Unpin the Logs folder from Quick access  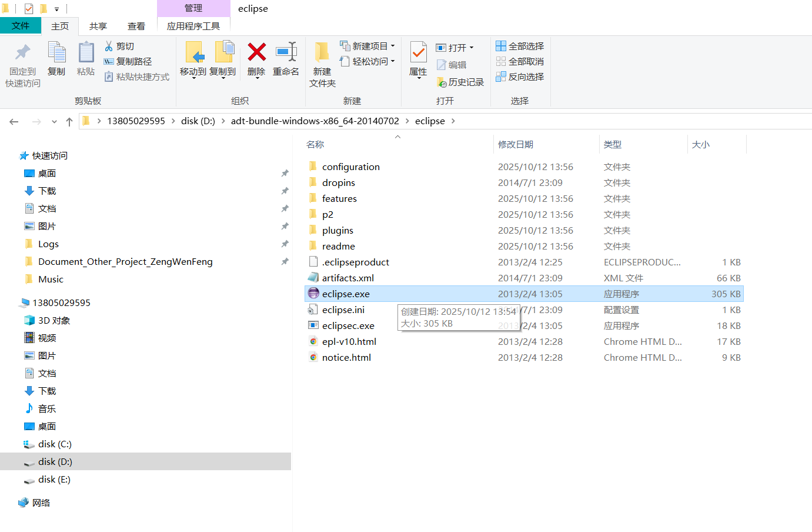[285, 244]
